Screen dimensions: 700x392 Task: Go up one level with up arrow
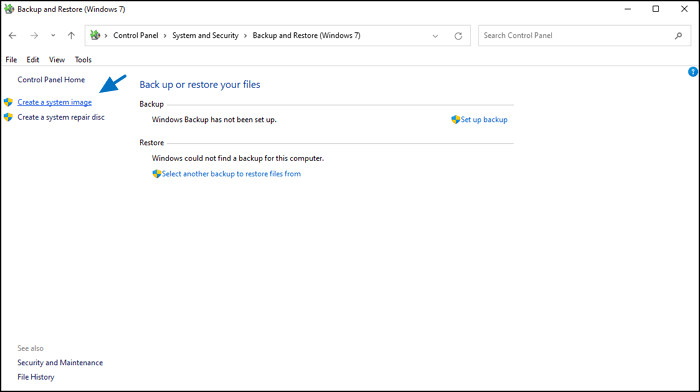tap(71, 35)
